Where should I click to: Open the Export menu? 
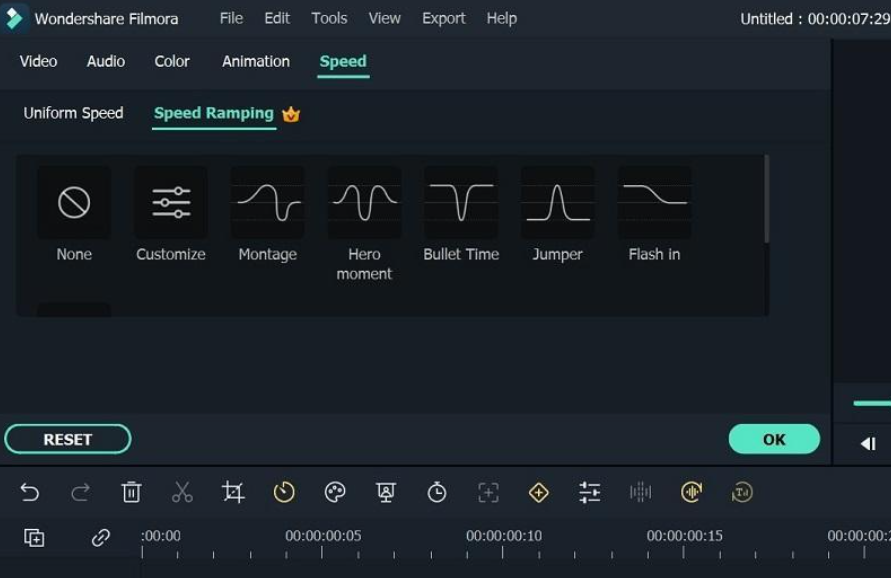pos(443,18)
